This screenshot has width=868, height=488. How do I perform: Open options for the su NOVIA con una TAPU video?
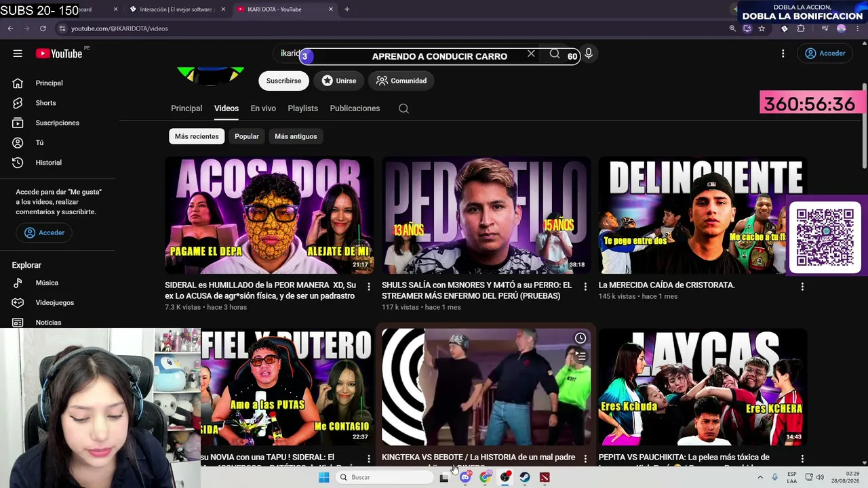pyautogui.click(x=369, y=459)
